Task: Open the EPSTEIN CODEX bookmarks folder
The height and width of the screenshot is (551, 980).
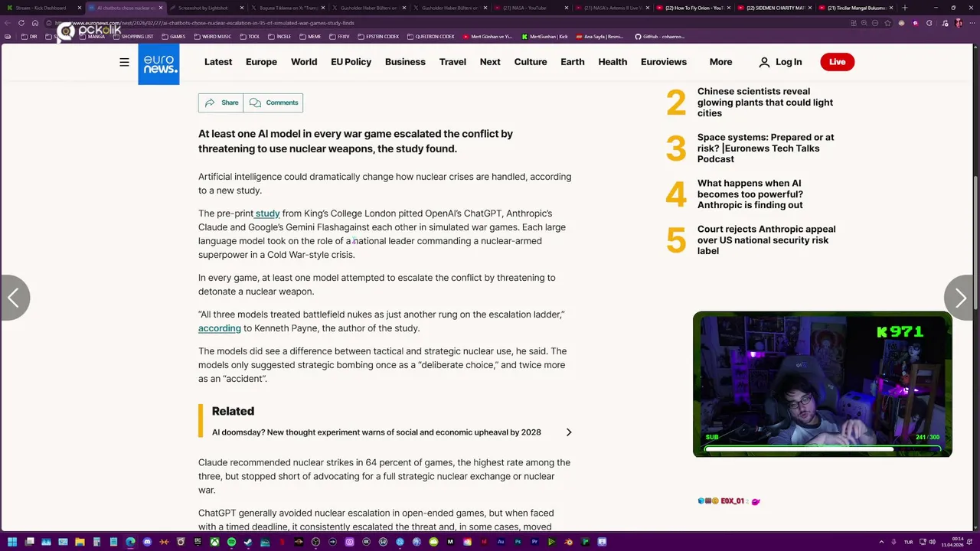Action: (378, 37)
